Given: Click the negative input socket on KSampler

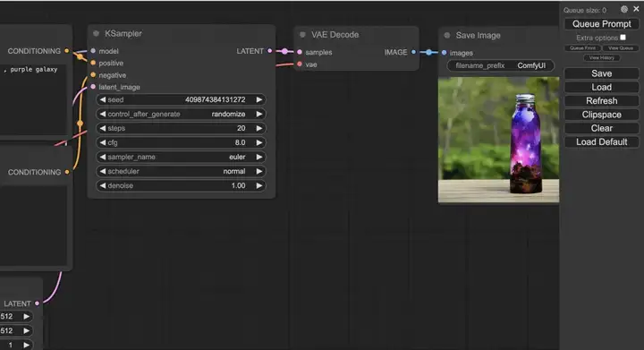Looking at the screenshot, I should tap(93, 75).
